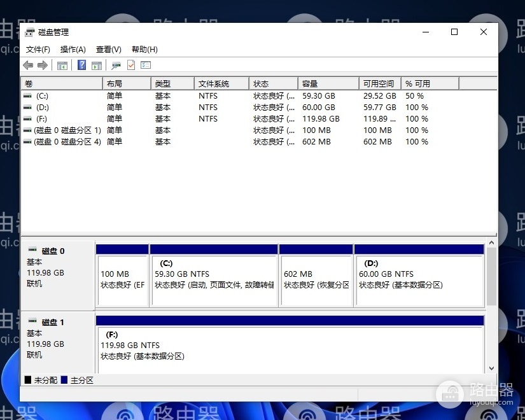Click the 磁盘 0 disk label panel

point(58,276)
